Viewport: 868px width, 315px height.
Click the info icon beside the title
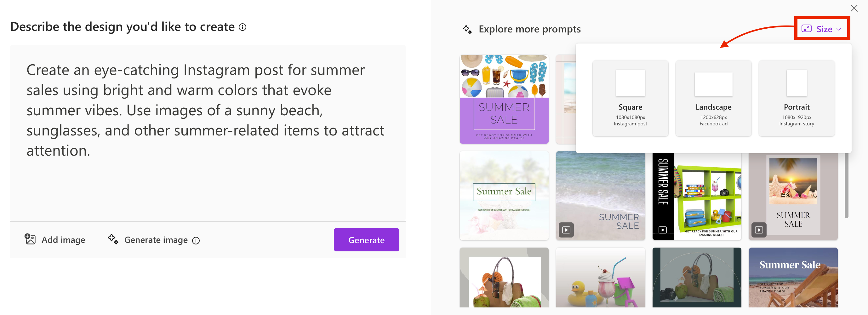click(x=242, y=27)
